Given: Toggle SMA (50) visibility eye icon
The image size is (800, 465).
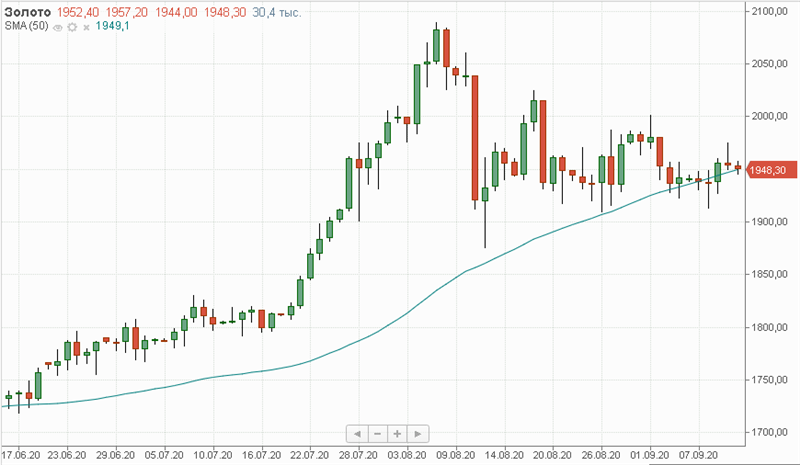Looking at the screenshot, I should [x=58, y=28].
